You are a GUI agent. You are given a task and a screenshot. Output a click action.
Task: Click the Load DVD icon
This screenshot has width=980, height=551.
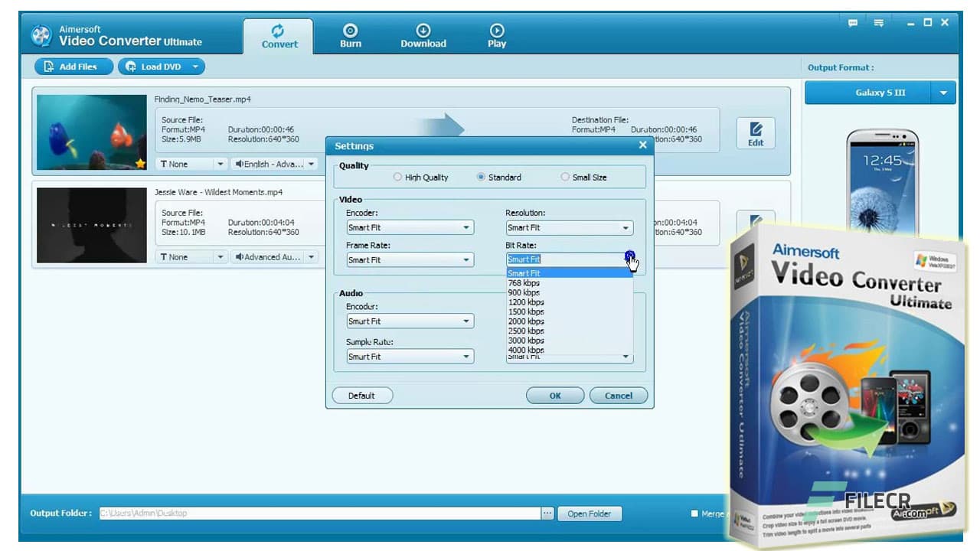point(132,67)
